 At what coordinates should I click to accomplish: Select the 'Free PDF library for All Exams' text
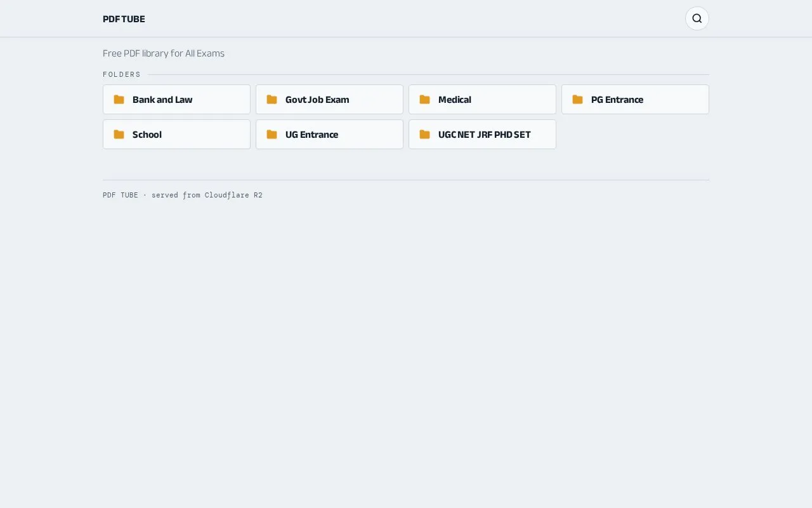[x=164, y=53]
